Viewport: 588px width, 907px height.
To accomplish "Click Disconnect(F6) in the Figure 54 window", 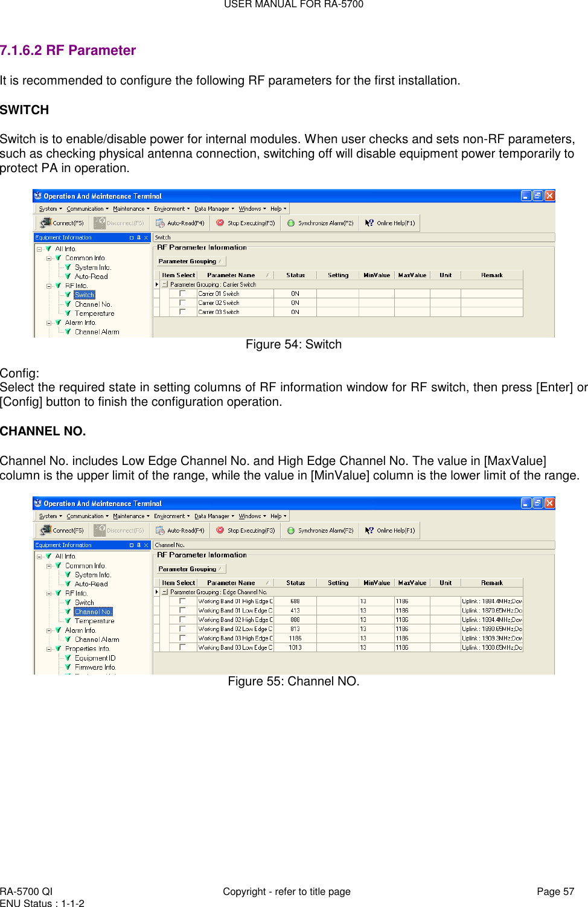I will (x=119, y=223).
